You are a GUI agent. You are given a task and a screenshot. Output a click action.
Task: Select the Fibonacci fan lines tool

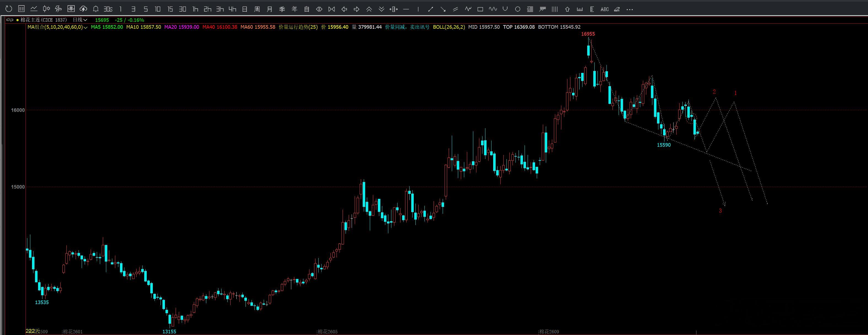[x=543, y=9]
